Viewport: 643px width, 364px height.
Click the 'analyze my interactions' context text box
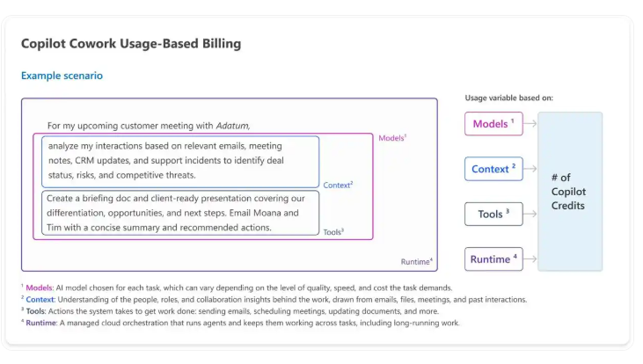(180, 162)
